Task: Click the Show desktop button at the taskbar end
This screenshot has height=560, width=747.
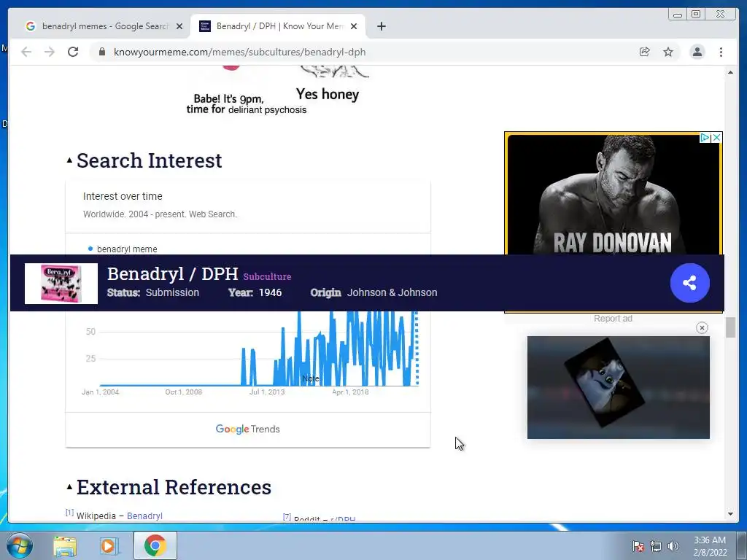Action: [x=742, y=545]
